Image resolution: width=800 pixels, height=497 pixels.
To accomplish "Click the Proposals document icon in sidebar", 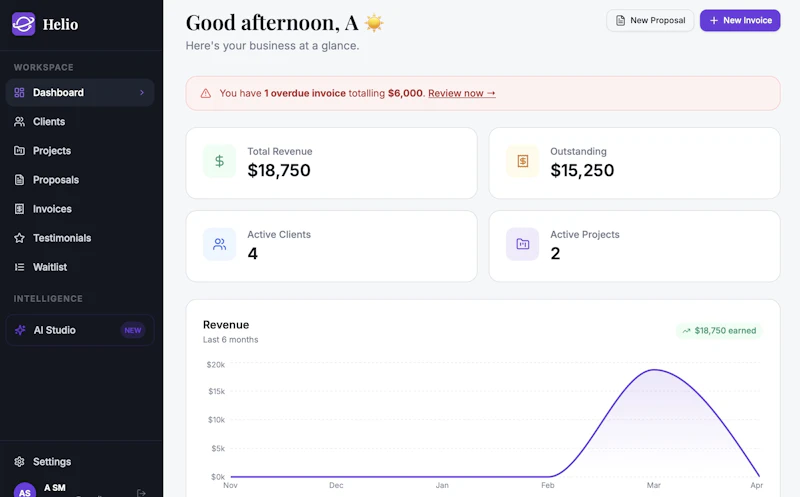I will tap(19, 180).
